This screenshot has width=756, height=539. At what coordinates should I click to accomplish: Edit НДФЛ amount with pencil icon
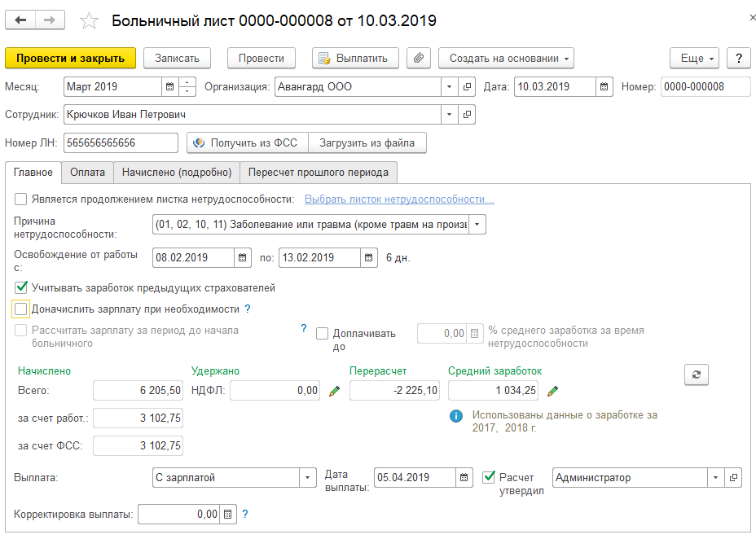pyautogui.click(x=334, y=392)
